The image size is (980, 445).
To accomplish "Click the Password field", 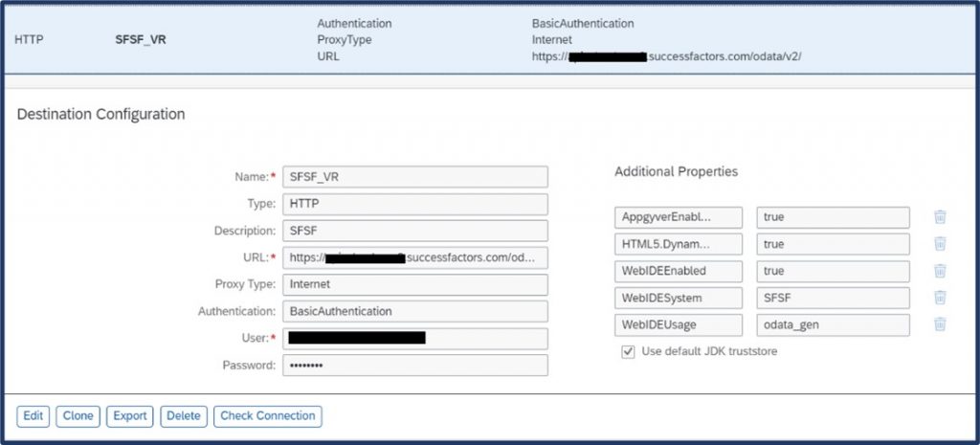I will 415,365.
